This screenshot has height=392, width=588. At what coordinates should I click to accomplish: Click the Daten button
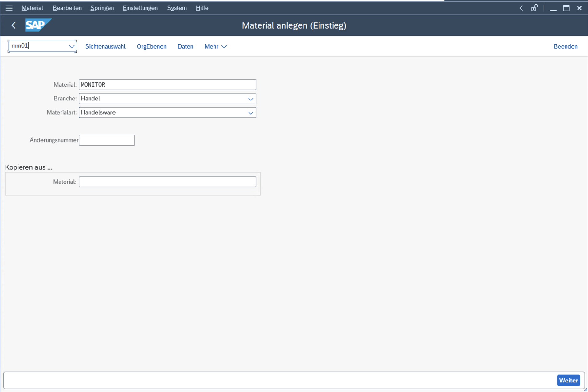click(185, 46)
